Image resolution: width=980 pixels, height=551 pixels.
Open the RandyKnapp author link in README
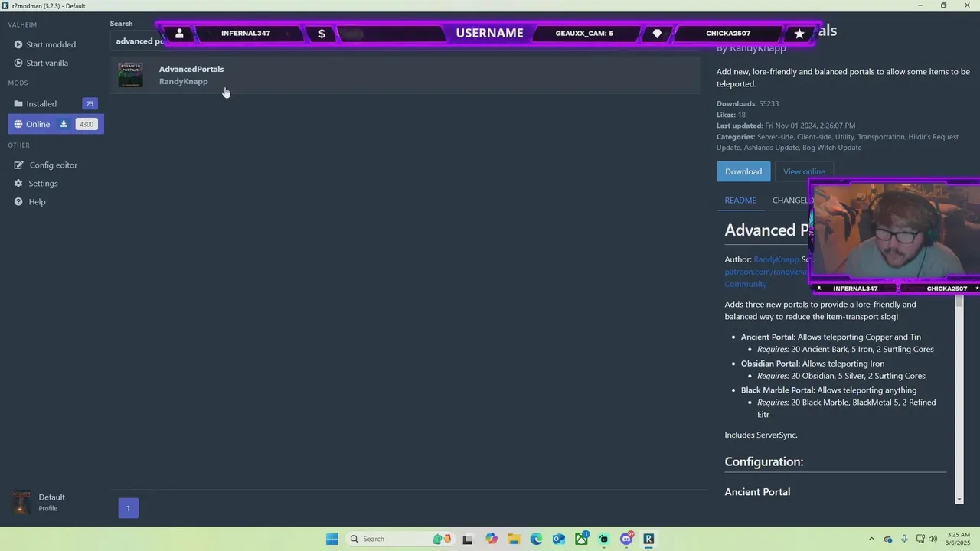[x=776, y=259]
